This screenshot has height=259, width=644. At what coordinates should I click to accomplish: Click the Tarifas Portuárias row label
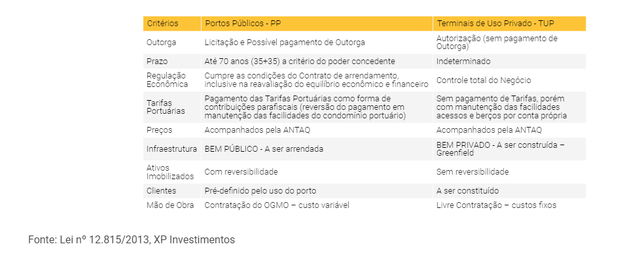(166, 107)
